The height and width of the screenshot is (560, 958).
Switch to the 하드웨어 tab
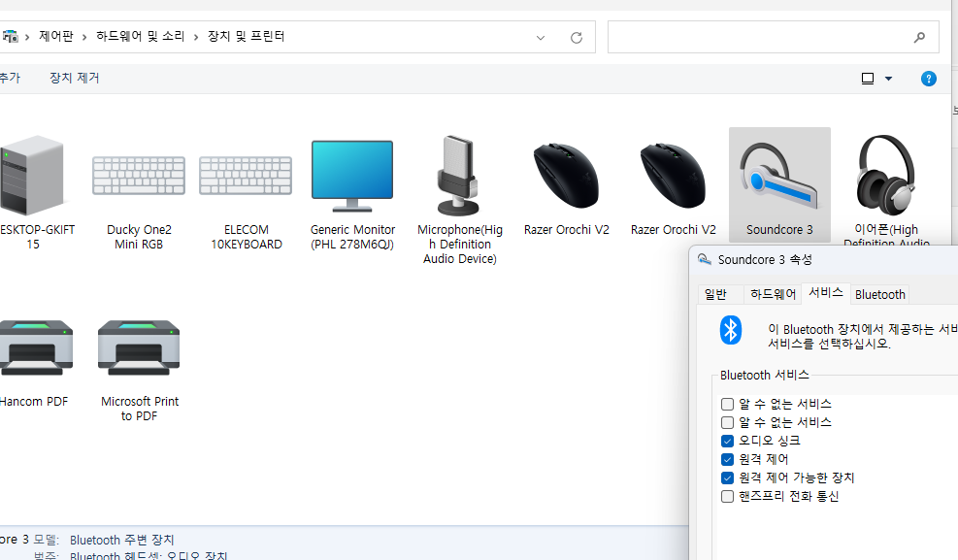(x=773, y=295)
